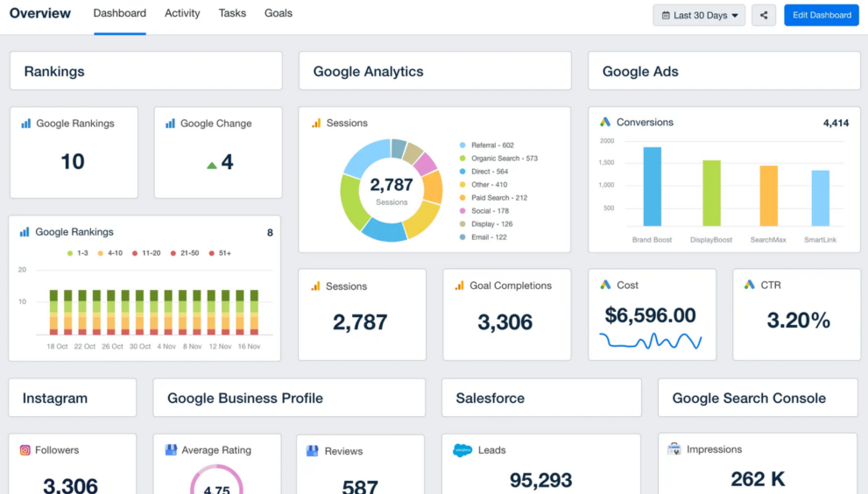Click the analytics icon beside Goal Completions
Screen dimensions: 868x494
pos(460,286)
